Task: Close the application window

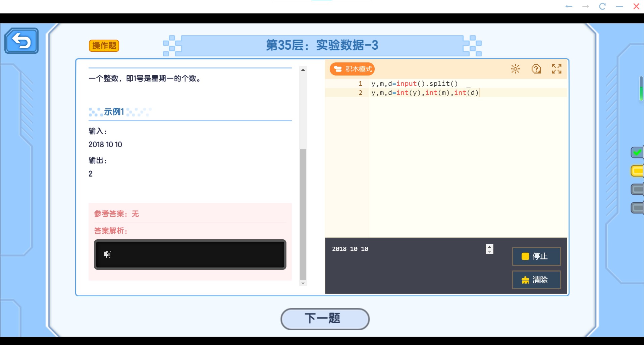Action: pyautogui.click(x=636, y=6)
